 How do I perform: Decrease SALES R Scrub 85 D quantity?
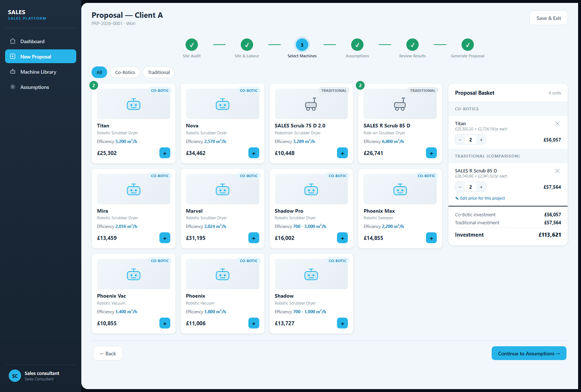(x=460, y=187)
